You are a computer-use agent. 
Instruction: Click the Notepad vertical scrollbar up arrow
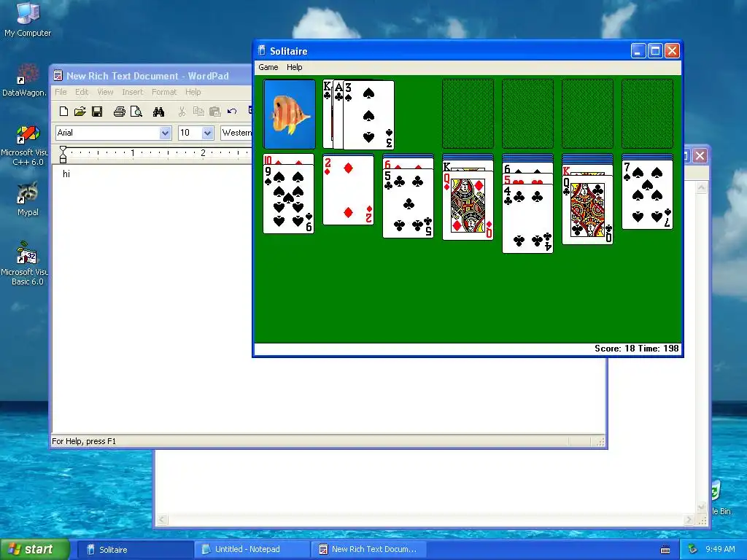(x=701, y=188)
